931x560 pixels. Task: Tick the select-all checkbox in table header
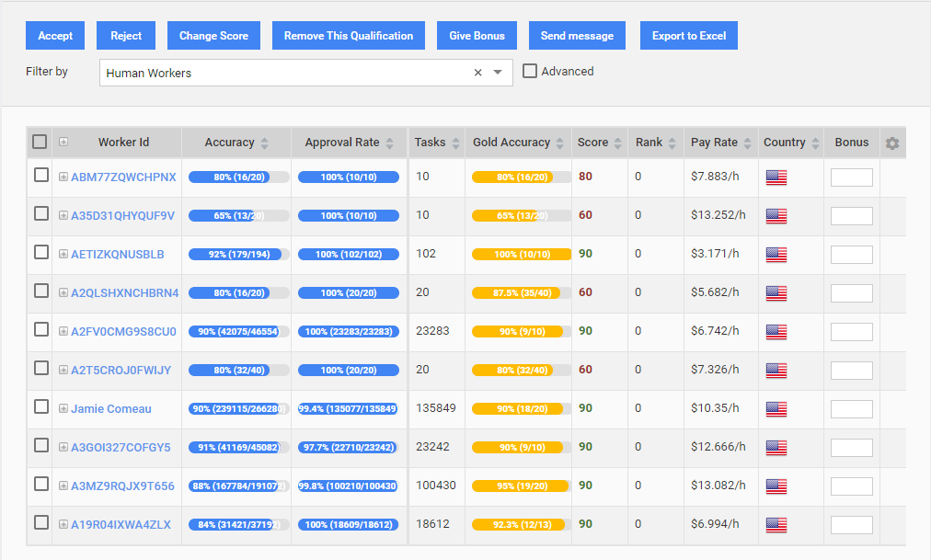pos(40,142)
